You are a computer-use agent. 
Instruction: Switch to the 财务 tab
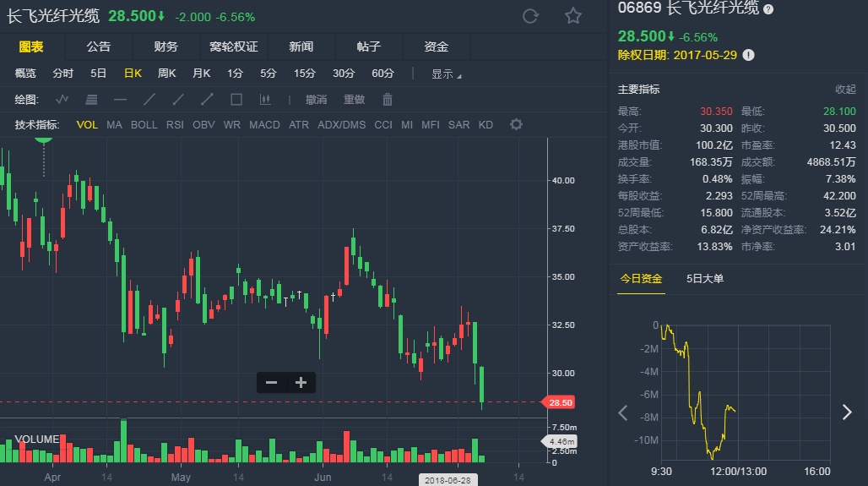click(x=166, y=46)
